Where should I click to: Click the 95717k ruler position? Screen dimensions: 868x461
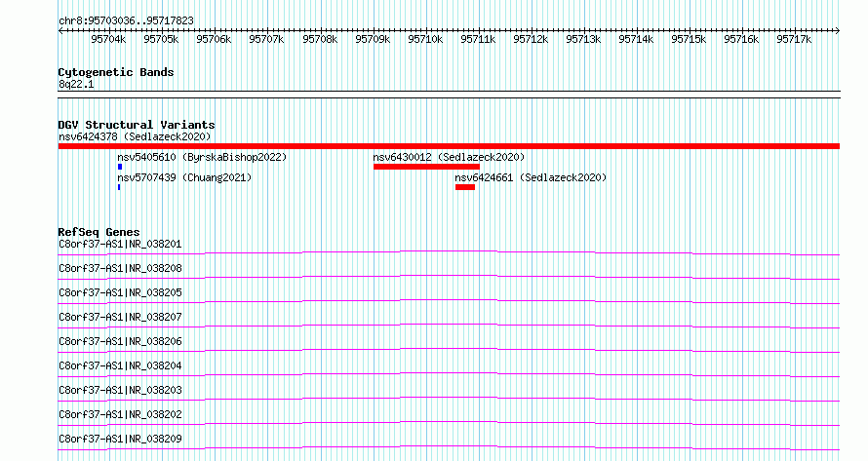click(x=794, y=39)
